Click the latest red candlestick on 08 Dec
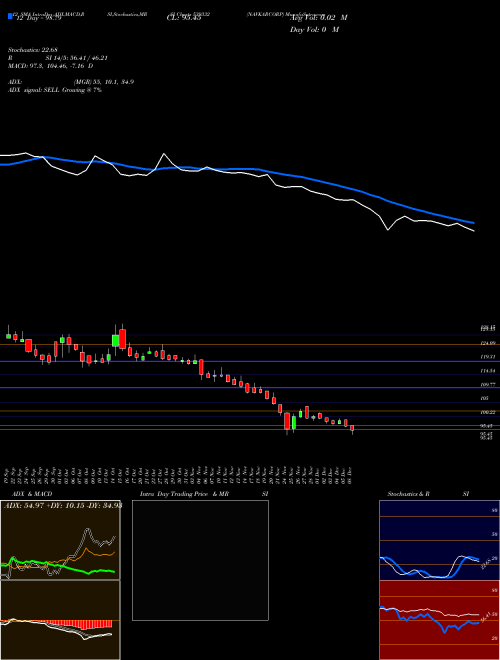500x660 pixels. tap(352, 428)
